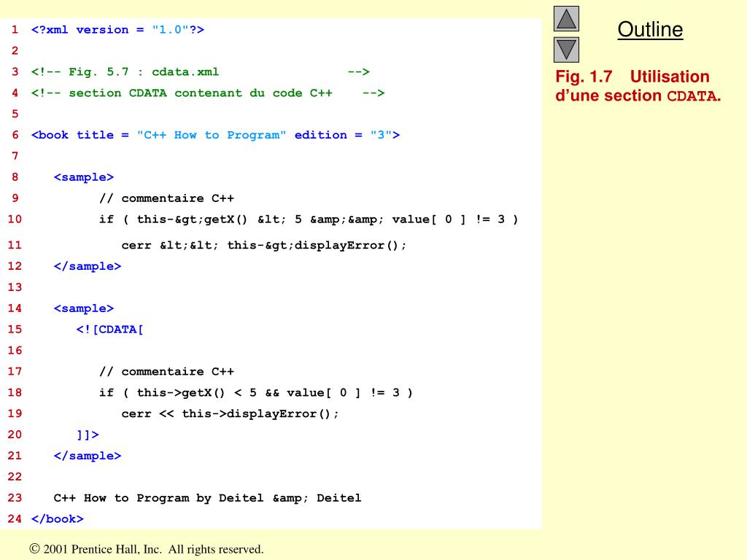
Task: Click the 'this->getX()' if statement, line 18
Action: [x=256, y=393]
